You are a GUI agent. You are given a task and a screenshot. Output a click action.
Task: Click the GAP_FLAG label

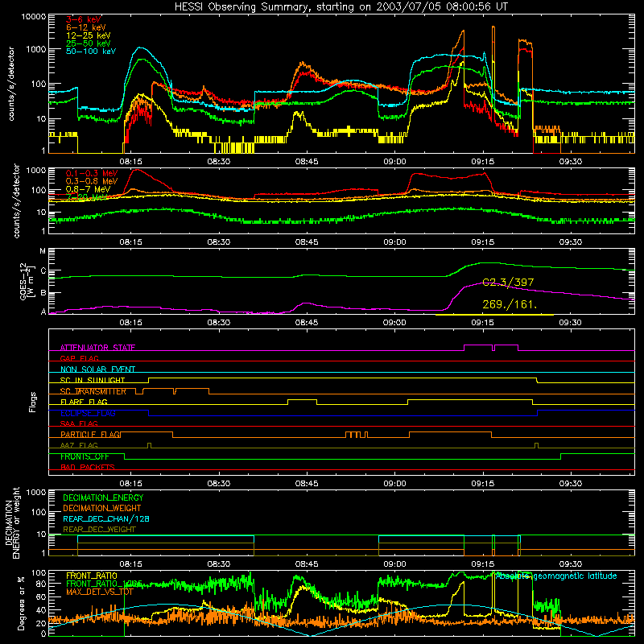79,358
